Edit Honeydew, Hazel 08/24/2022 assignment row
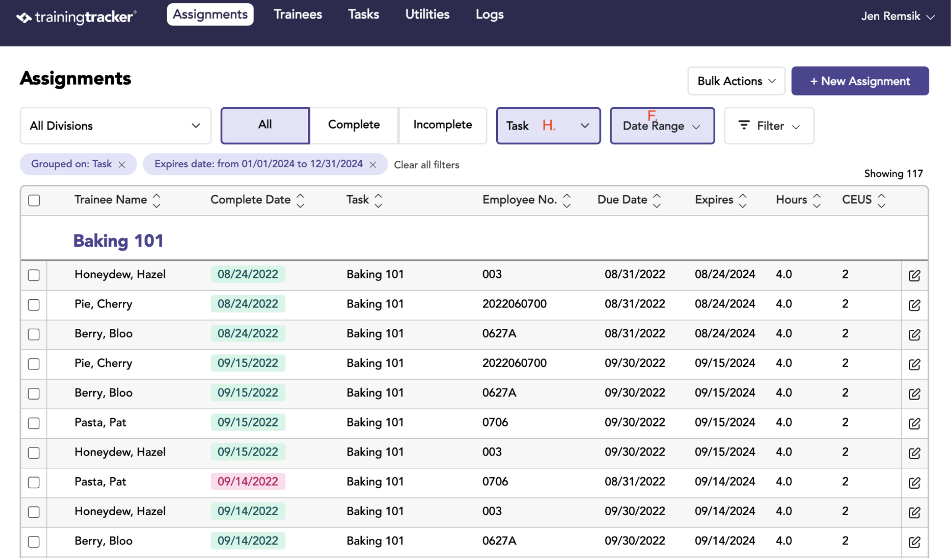 914,275
